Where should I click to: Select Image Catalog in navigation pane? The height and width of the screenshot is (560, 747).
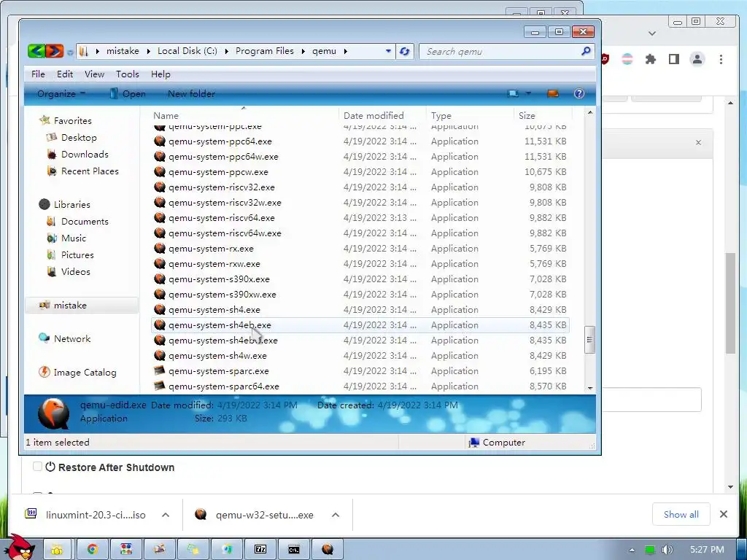pyautogui.click(x=85, y=373)
